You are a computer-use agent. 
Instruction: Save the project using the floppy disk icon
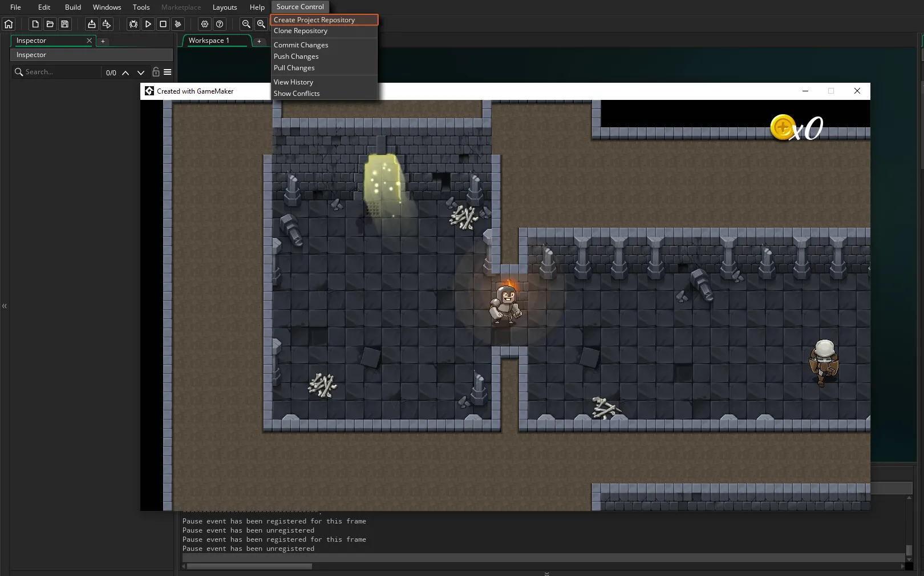click(x=64, y=24)
